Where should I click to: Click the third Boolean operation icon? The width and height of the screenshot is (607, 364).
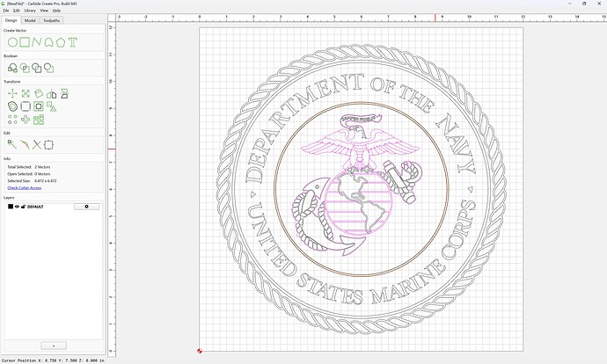(37, 68)
